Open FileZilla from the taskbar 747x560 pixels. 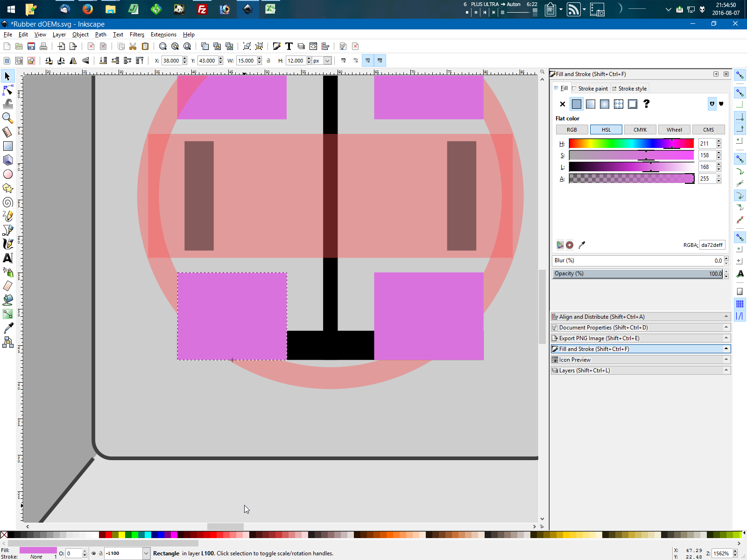202,9
